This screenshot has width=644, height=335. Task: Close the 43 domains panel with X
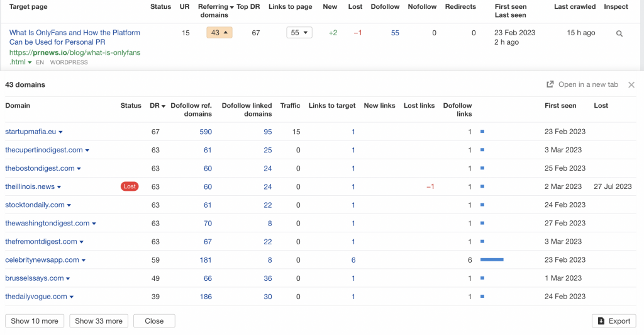point(631,84)
